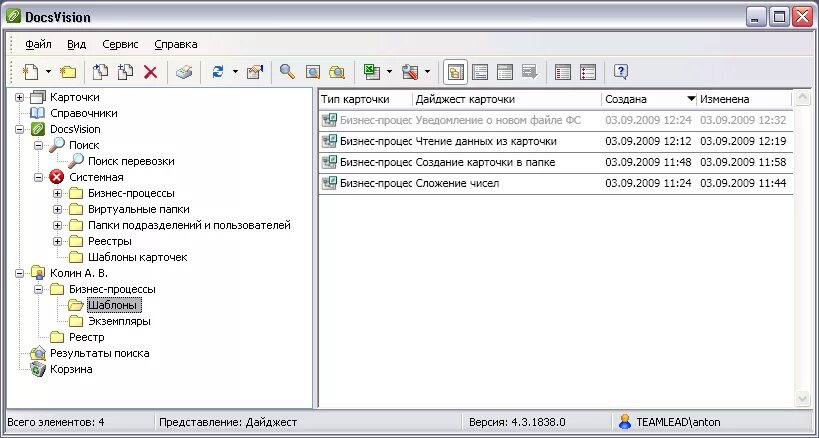Viewport: 819px width, 438px height.
Task: Collapse the Системная tree node
Action: pos(38,177)
